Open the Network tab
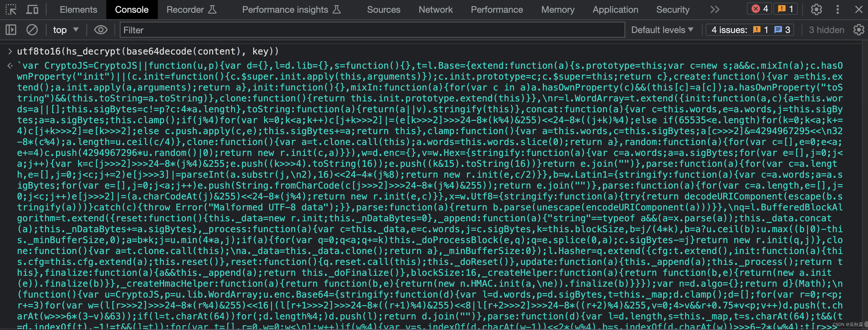The width and height of the screenshot is (868, 330). coord(435,9)
